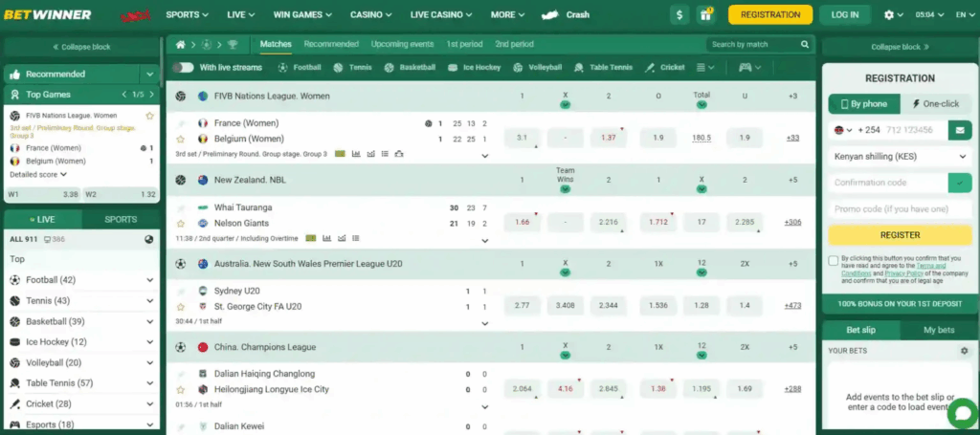Open the more sports list dropdown
Screen dimensions: 980x435
tap(705, 68)
